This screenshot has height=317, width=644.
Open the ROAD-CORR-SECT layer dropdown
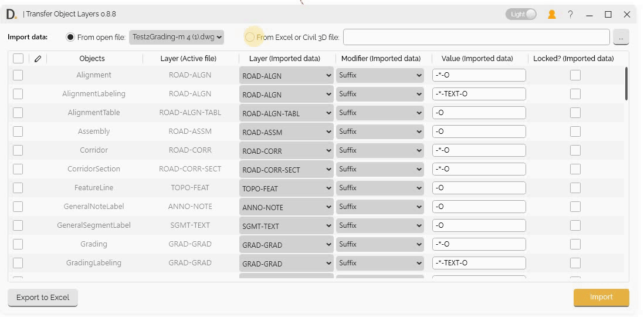[x=286, y=170]
